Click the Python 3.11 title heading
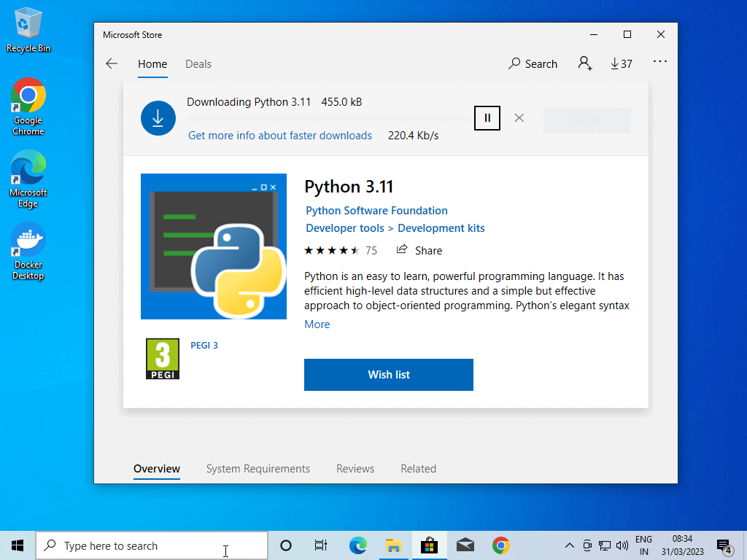 (x=349, y=187)
